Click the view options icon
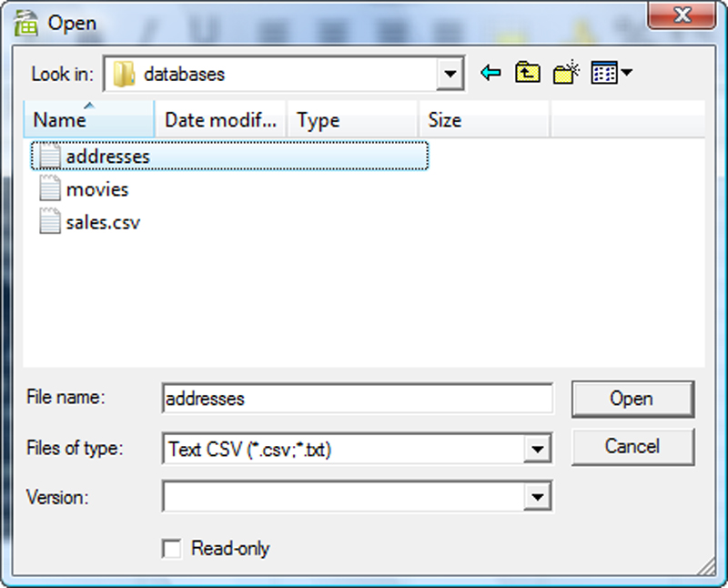728x588 pixels. click(603, 72)
